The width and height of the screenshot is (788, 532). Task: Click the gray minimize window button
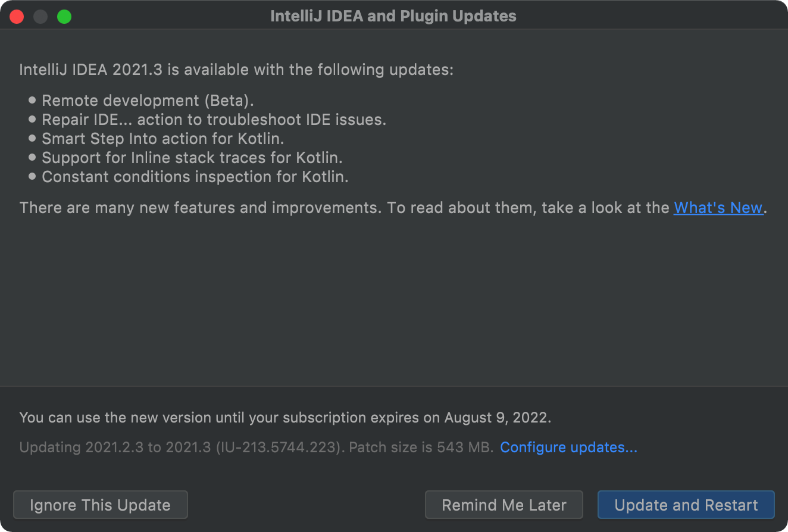40,17
